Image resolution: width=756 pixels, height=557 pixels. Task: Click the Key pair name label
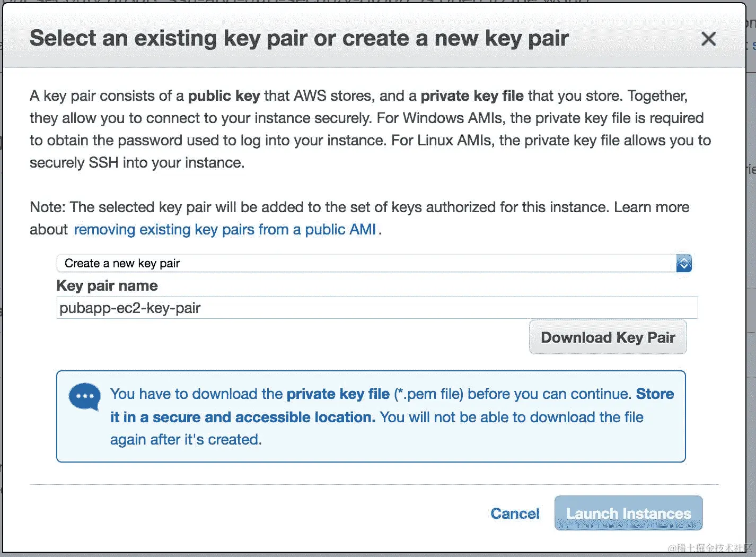click(107, 286)
